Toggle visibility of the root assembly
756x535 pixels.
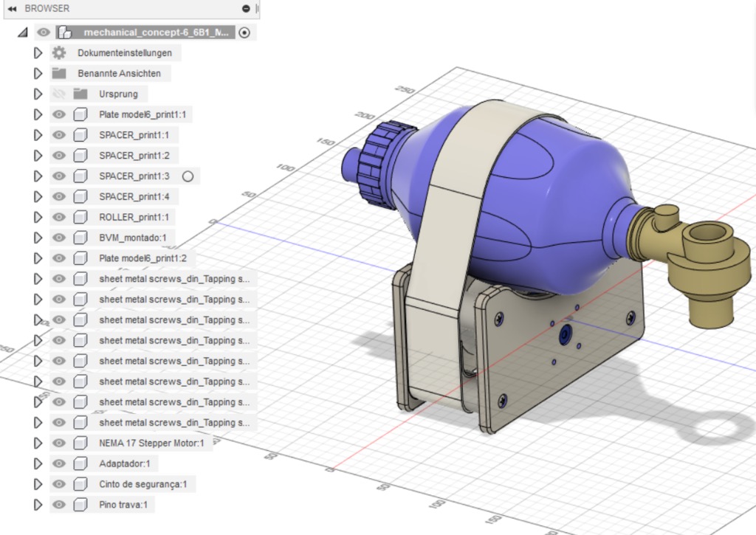[44, 32]
